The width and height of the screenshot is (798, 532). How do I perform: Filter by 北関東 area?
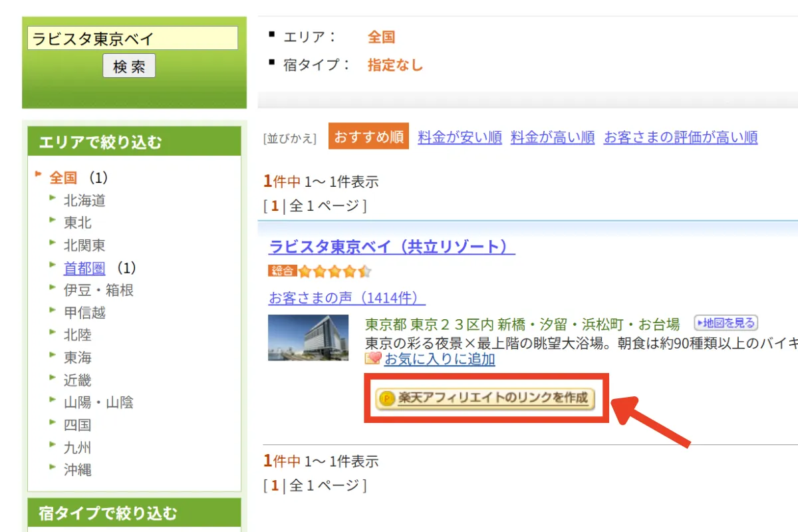point(84,245)
